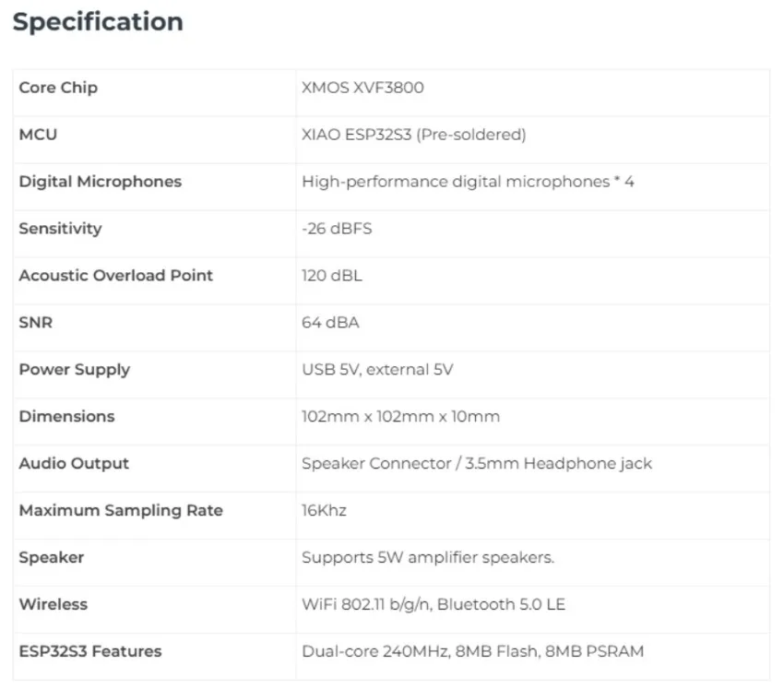Click the MCU row label

coord(38,135)
